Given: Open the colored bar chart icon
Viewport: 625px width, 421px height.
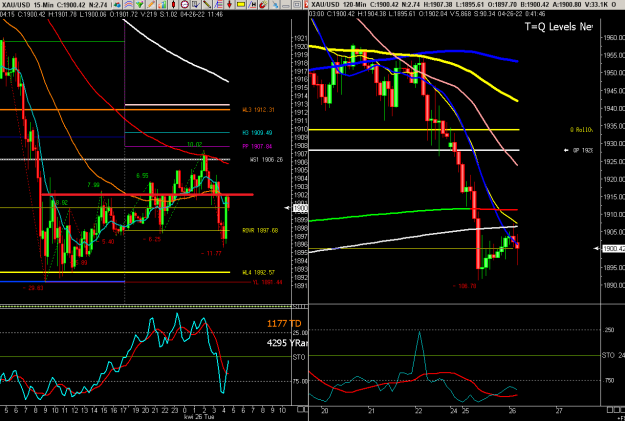Looking at the screenshot, I should point(162,5).
